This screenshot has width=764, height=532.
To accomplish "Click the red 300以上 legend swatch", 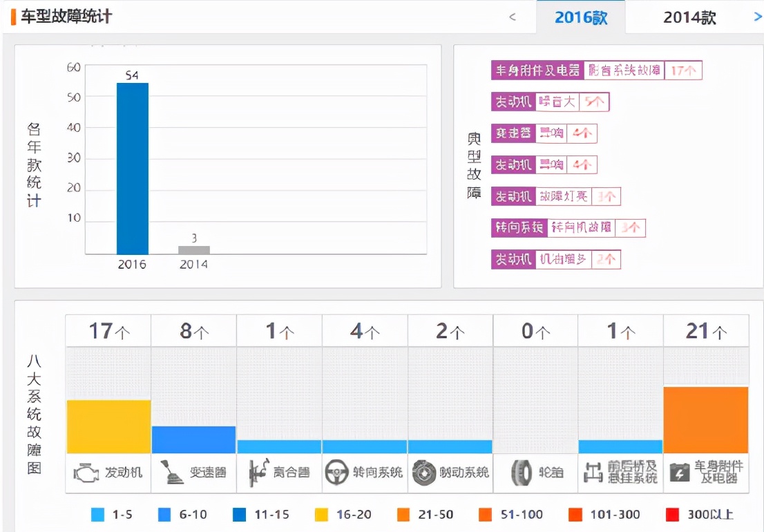I will 672,515.
